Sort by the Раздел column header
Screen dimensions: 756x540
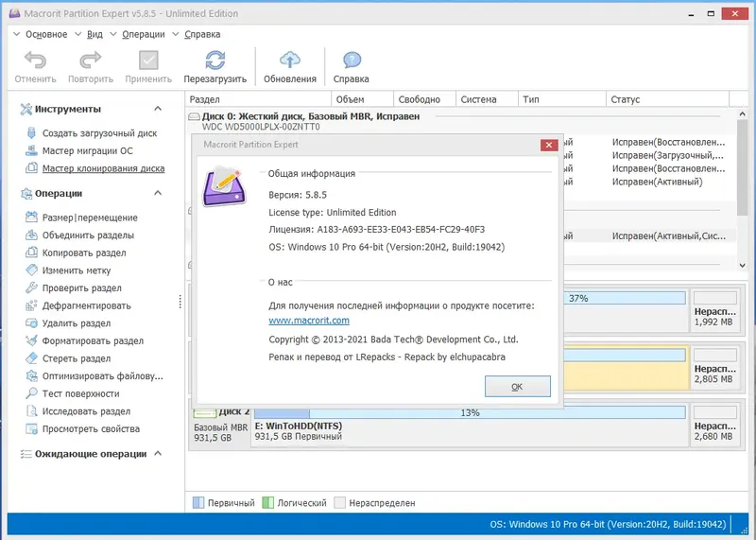click(x=258, y=99)
